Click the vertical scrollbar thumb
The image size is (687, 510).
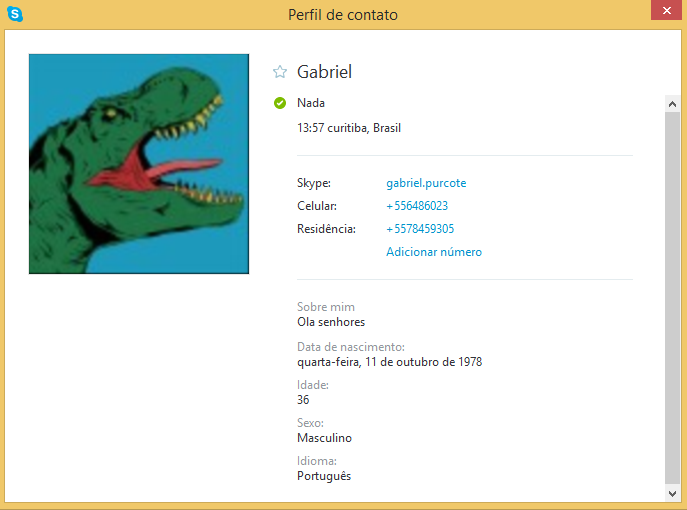672,298
